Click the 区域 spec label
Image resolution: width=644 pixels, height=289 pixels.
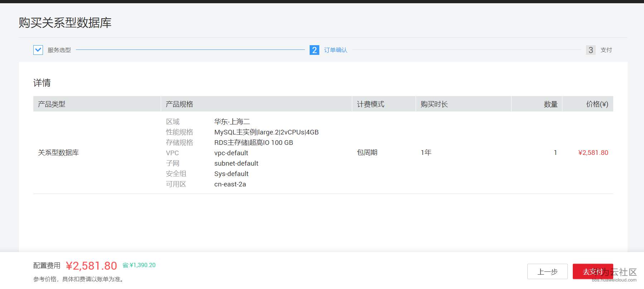[173, 122]
